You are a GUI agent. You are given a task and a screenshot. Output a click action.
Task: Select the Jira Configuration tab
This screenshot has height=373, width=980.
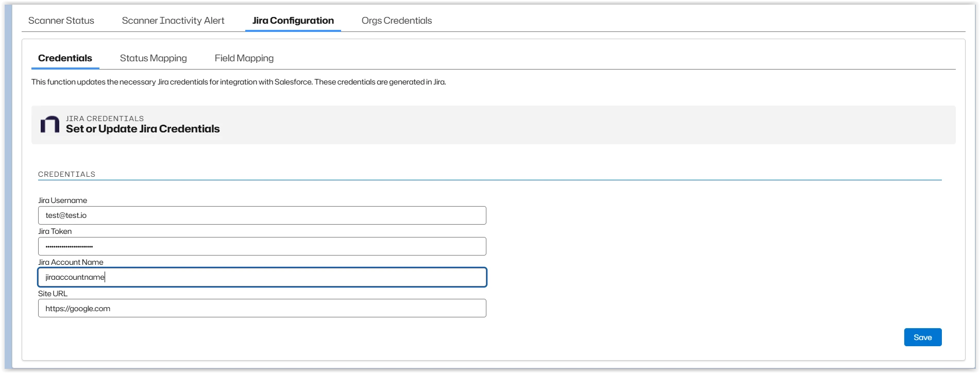click(x=293, y=21)
